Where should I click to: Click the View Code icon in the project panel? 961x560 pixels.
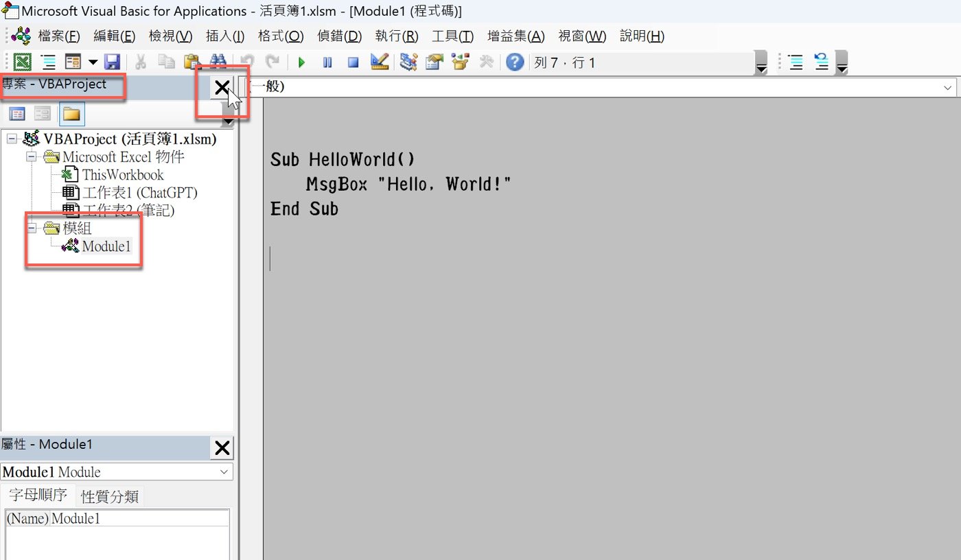[16, 115]
